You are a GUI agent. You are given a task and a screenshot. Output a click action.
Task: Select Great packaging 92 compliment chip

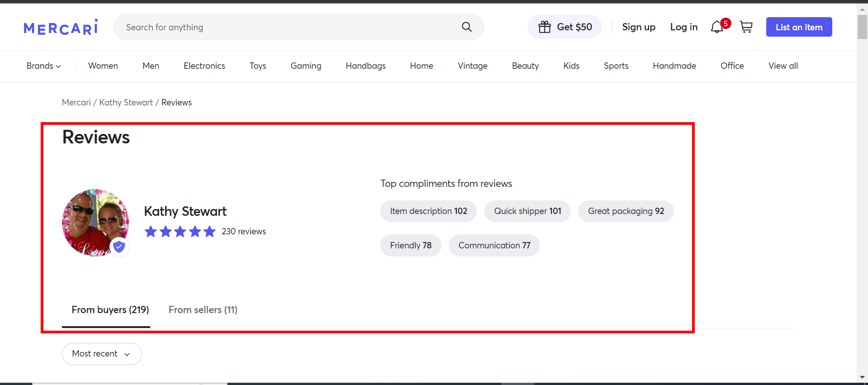(x=626, y=211)
